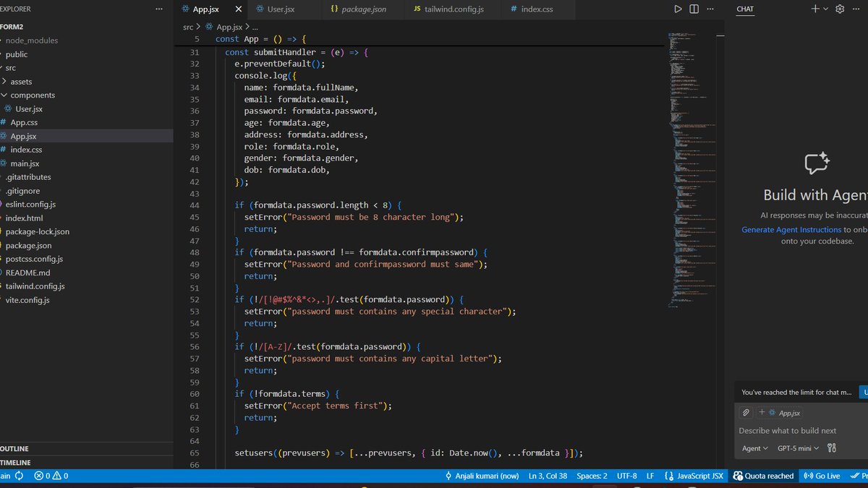Click the sync changes icon in status bar
This screenshot has height=488, width=868.
[x=19, y=476]
